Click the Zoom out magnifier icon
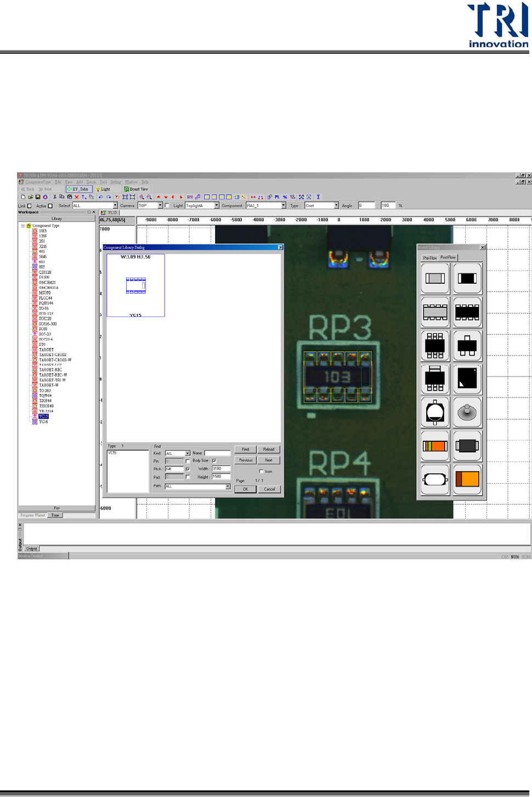This screenshot has width=532, height=797. (149, 197)
